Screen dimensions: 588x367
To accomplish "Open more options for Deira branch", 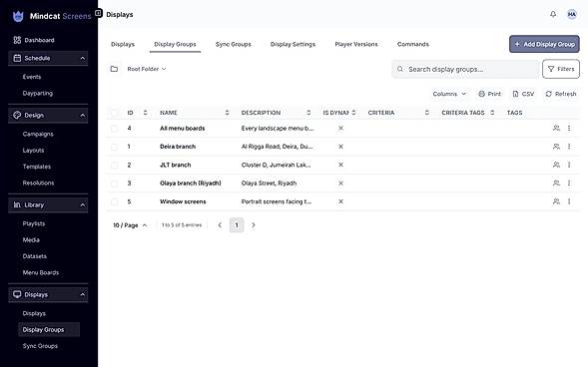I will [x=569, y=147].
